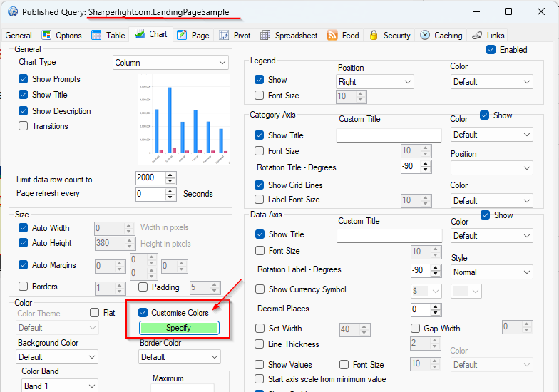Screen dimensions: 559x392
Task: Click the Caching clock icon
Action: coord(425,35)
